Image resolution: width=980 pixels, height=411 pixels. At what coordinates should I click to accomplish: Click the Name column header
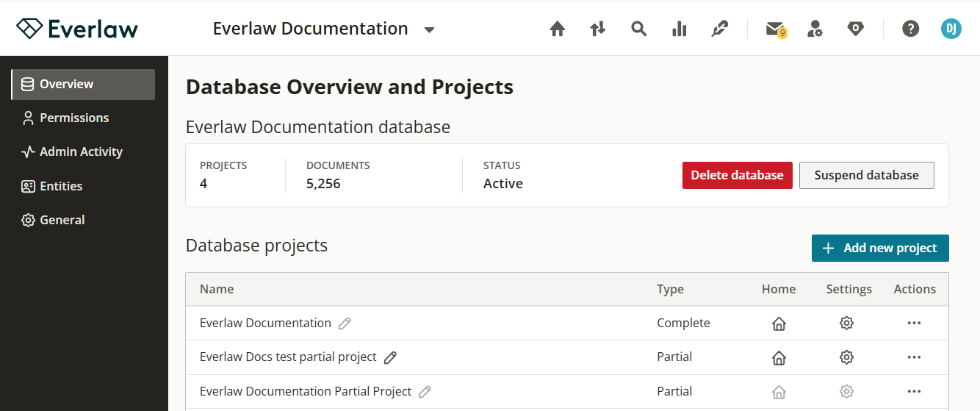(x=217, y=289)
